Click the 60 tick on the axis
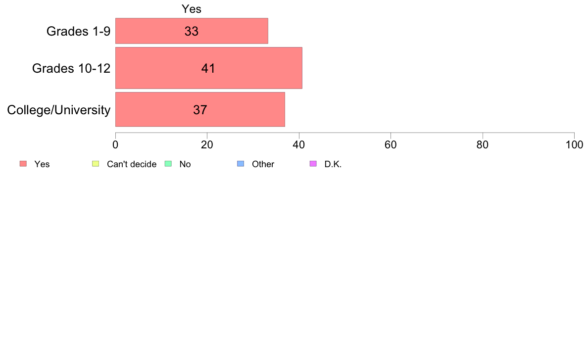This screenshot has width=588, height=364. point(391,145)
